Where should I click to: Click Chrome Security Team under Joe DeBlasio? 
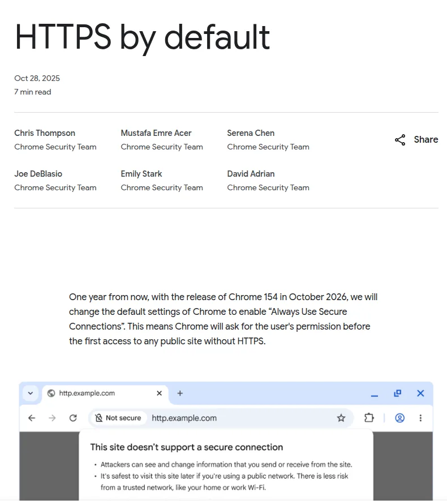coord(55,187)
